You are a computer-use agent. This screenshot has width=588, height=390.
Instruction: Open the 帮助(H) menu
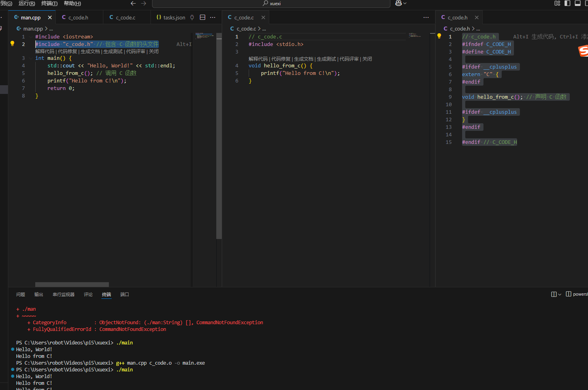(x=72, y=3)
